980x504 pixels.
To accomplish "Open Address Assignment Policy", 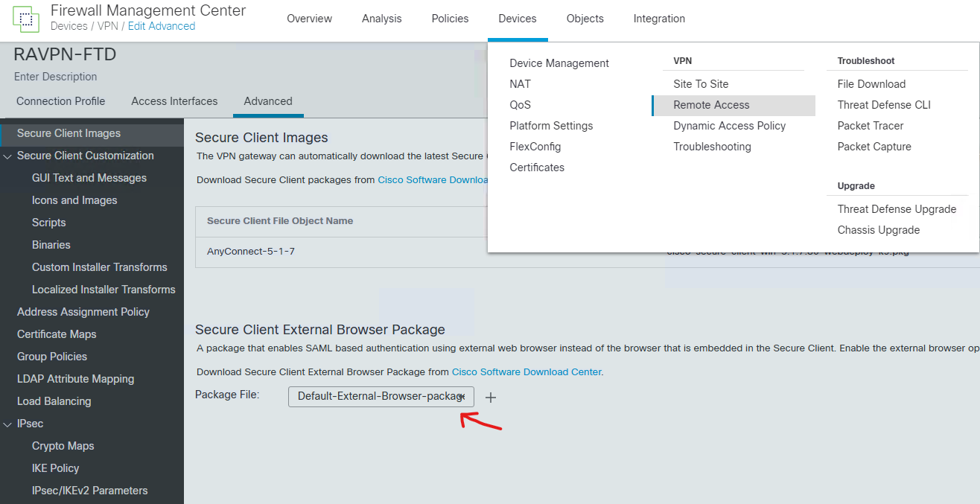I will [x=83, y=312].
